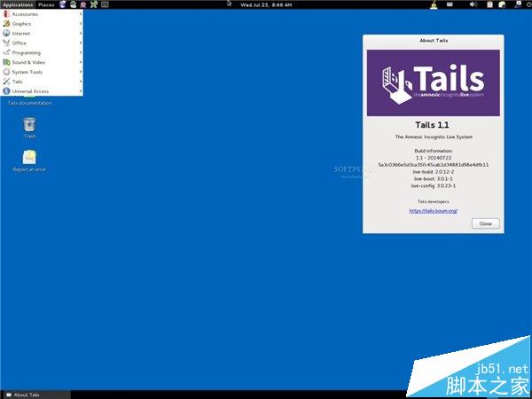Click the Tails developers text

[x=434, y=201]
